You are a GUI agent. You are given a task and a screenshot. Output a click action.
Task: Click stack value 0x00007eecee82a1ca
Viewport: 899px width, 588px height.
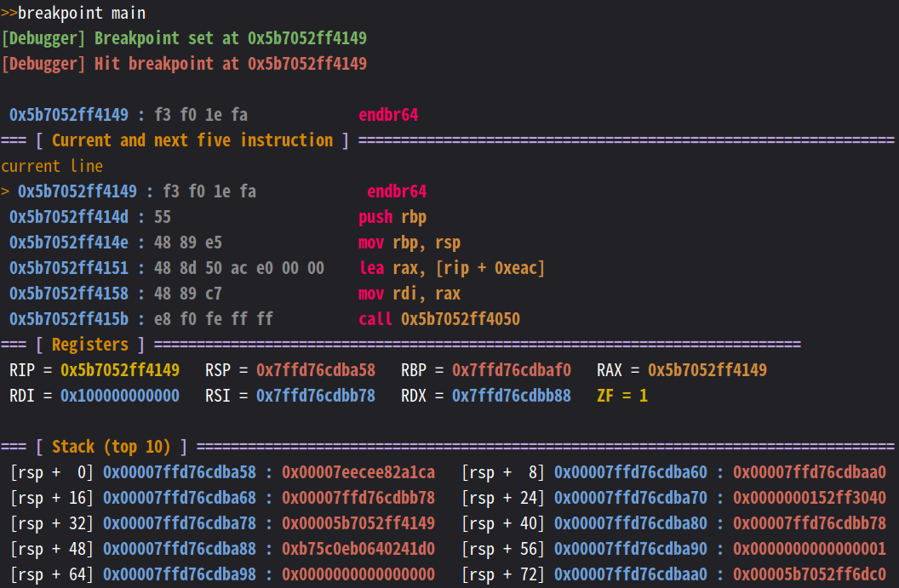pyautogui.click(x=358, y=473)
